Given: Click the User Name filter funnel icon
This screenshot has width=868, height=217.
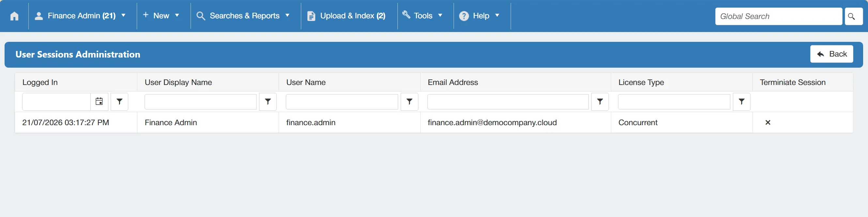Looking at the screenshot, I should [410, 102].
